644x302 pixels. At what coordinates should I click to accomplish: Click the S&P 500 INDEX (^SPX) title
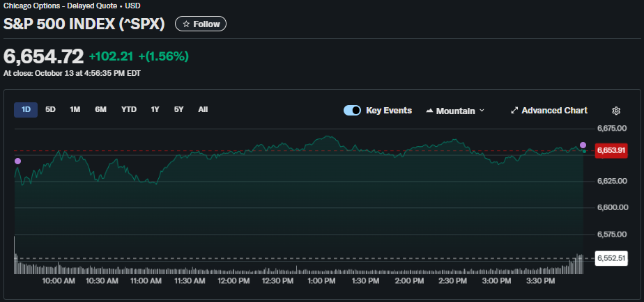point(84,24)
